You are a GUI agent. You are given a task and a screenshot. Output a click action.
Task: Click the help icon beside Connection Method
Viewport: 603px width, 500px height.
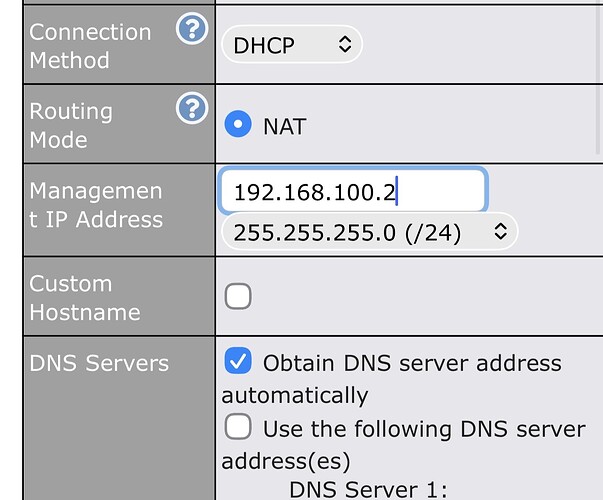coord(192,30)
